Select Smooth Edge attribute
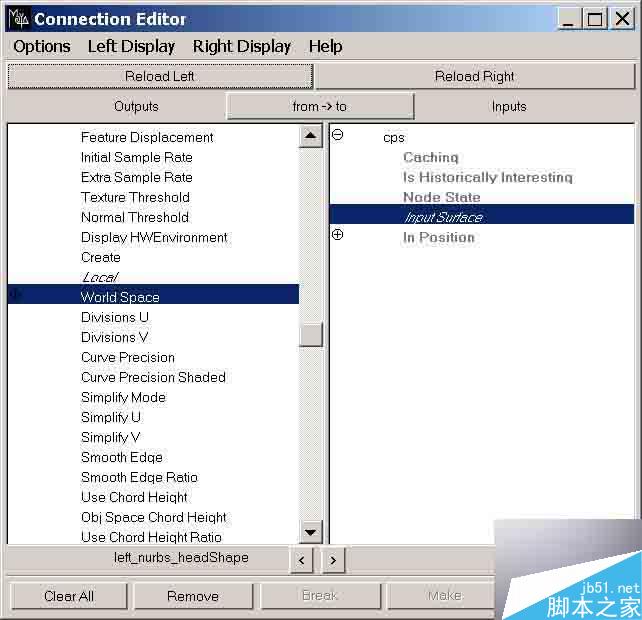 pyautogui.click(x=122, y=457)
